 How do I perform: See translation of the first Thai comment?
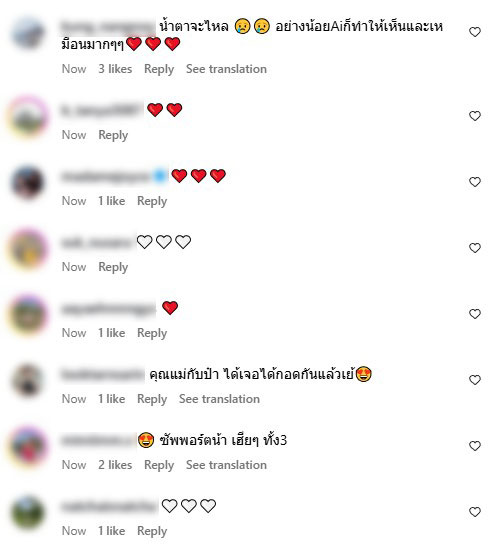coord(226,69)
